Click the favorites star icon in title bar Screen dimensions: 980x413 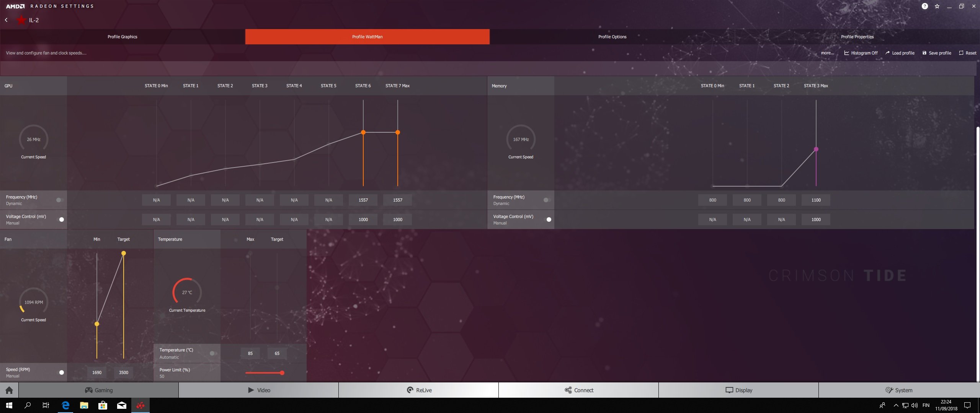(937, 7)
